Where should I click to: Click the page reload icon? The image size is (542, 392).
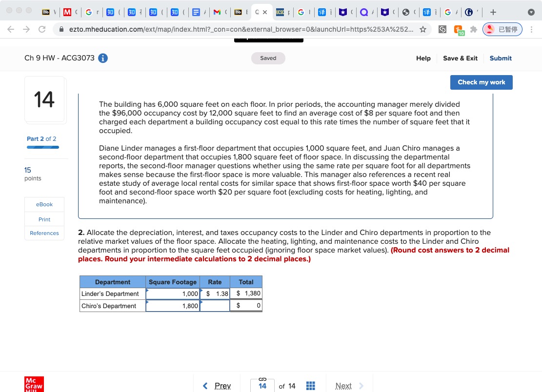coord(42,29)
